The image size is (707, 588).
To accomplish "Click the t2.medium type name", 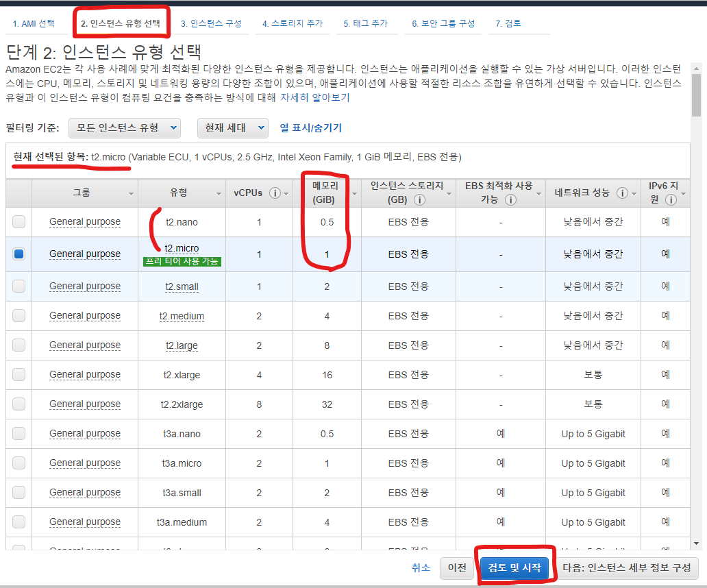I will point(182,316).
